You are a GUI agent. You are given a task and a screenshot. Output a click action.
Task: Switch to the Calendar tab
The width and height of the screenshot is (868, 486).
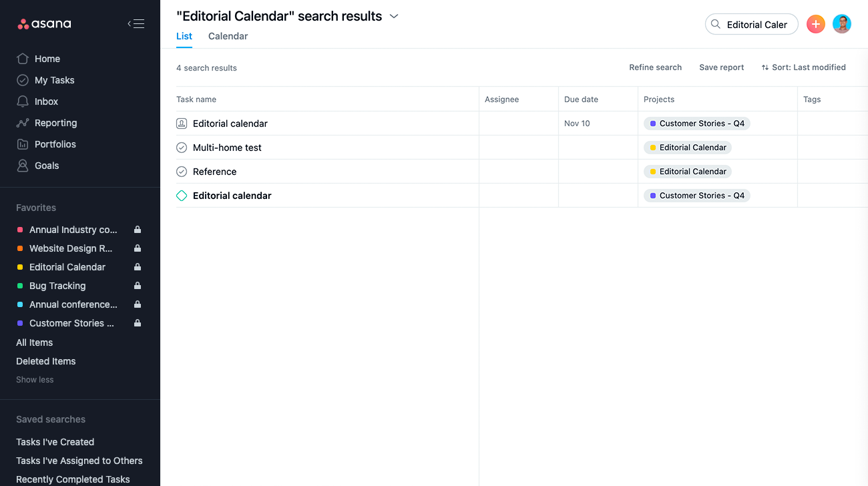coord(228,36)
